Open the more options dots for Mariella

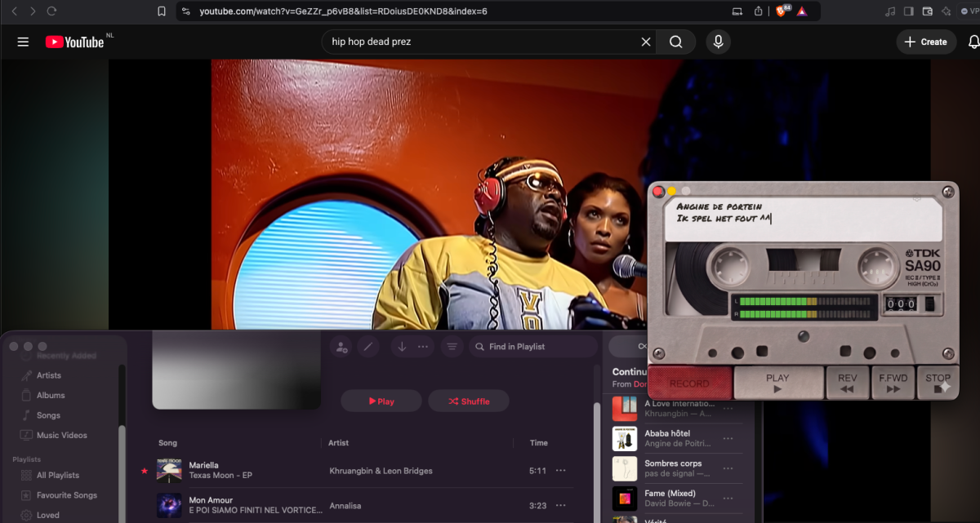(561, 471)
